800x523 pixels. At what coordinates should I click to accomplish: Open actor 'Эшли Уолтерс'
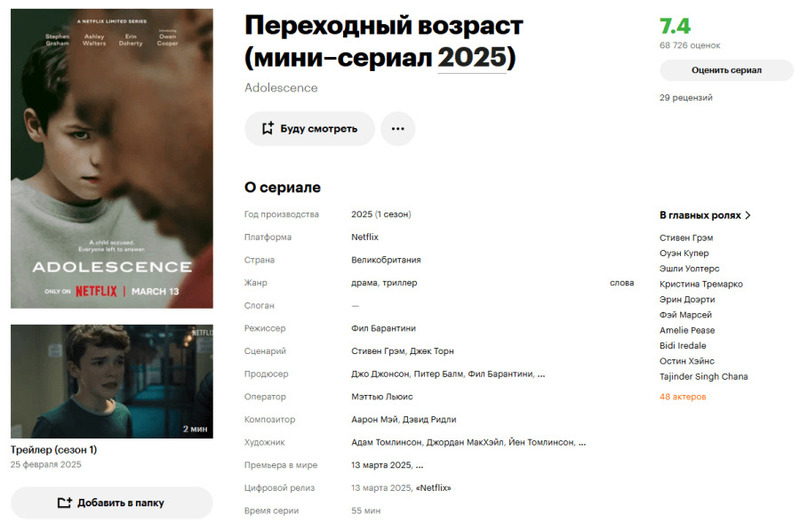point(689,268)
